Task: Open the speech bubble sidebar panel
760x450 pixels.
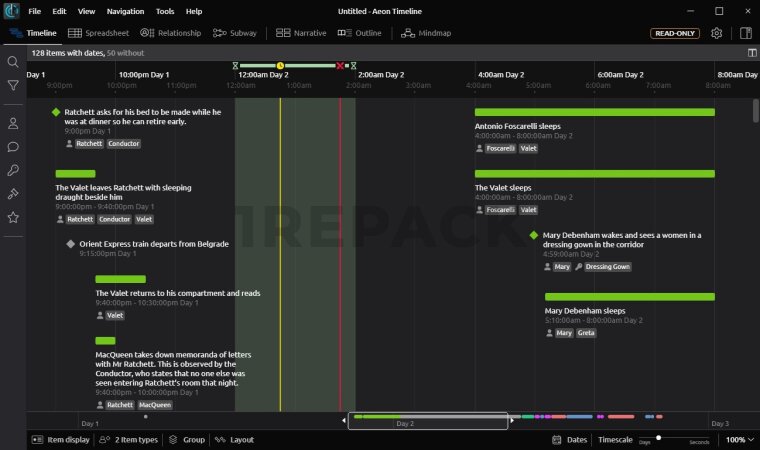Action: click(13, 147)
